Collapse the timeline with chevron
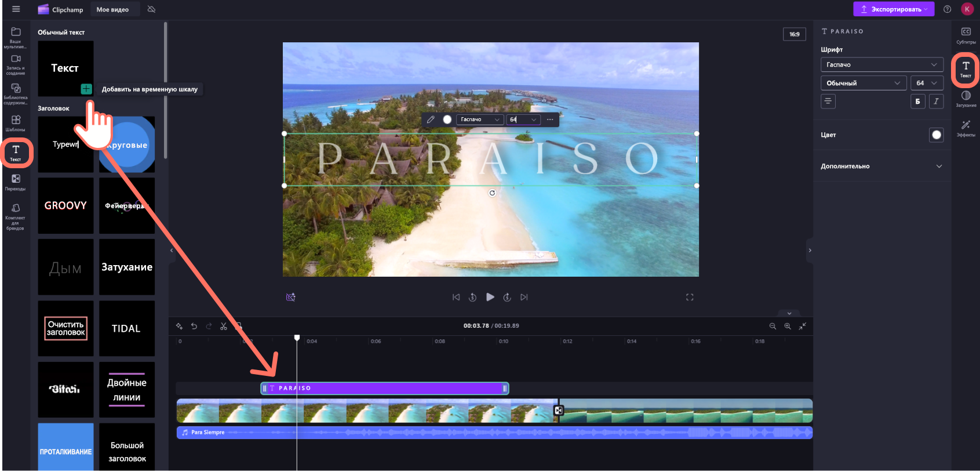The height and width of the screenshot is (471, 980). (789, 313)
